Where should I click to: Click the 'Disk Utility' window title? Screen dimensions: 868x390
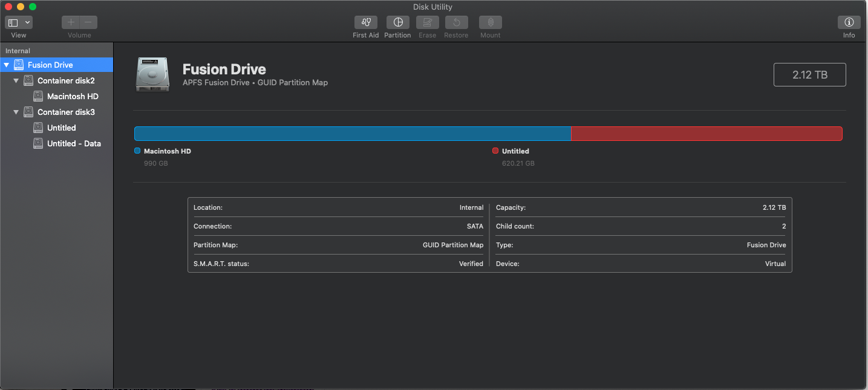click(x=432, y=7)
